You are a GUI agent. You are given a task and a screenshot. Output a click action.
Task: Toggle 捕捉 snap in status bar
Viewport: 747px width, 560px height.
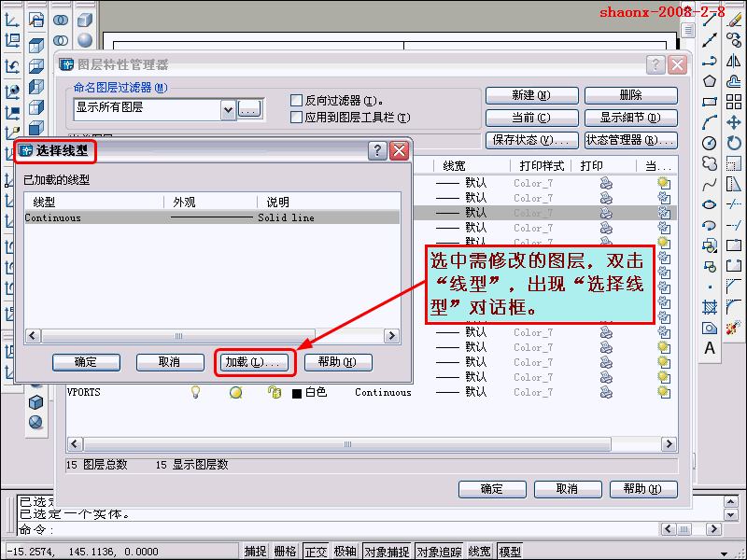[255, 552]
